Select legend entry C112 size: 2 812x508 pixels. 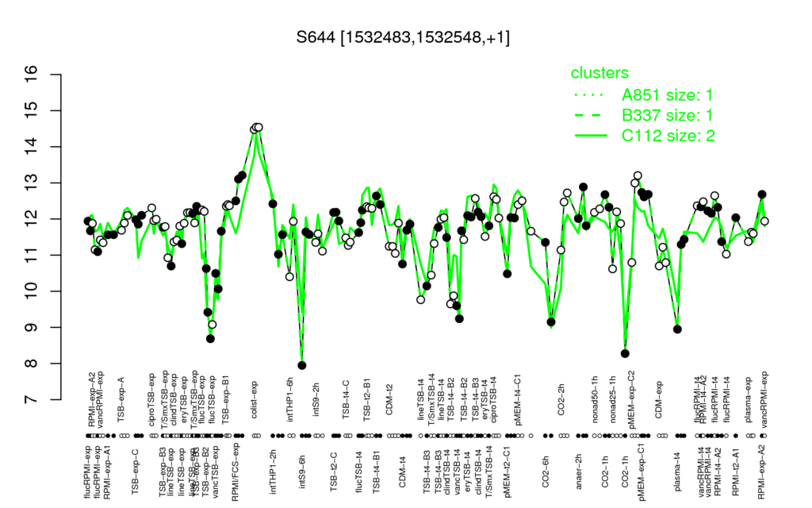click(x=668, y=136)
